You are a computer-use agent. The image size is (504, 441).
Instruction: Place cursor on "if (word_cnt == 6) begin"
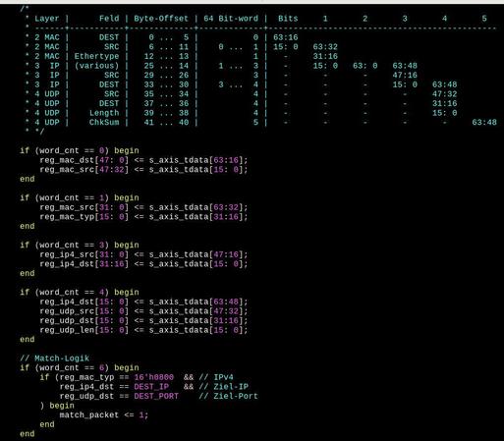coord(80,367)
